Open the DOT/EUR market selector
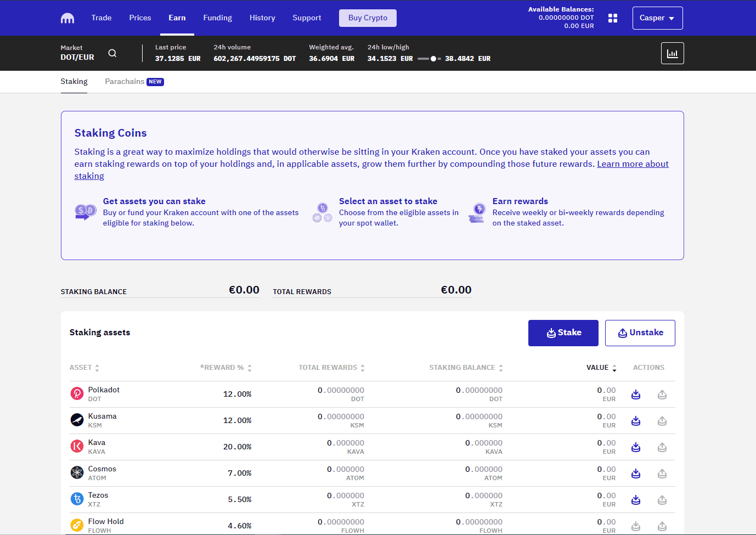This screenshot has width=756, height=535. coord(77,53)
